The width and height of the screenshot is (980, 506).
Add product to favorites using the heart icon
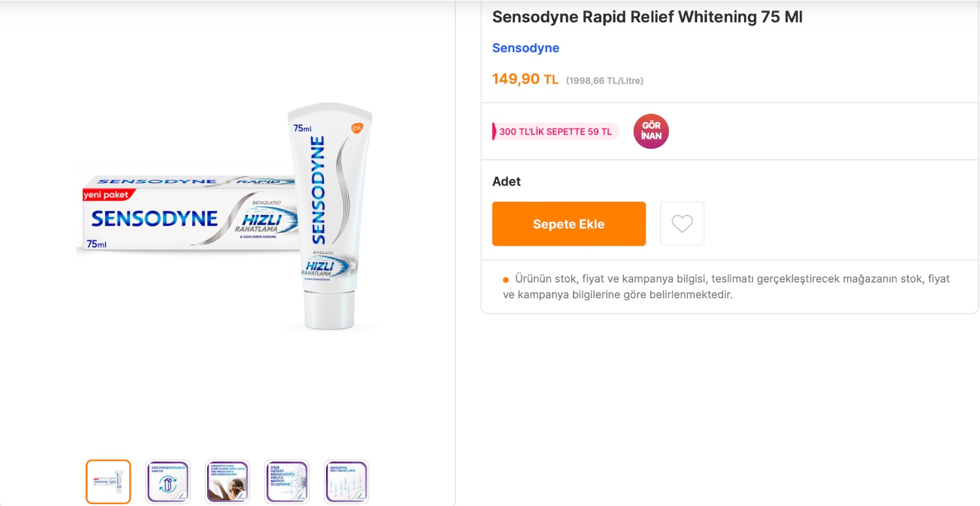(x=682, y=223)
